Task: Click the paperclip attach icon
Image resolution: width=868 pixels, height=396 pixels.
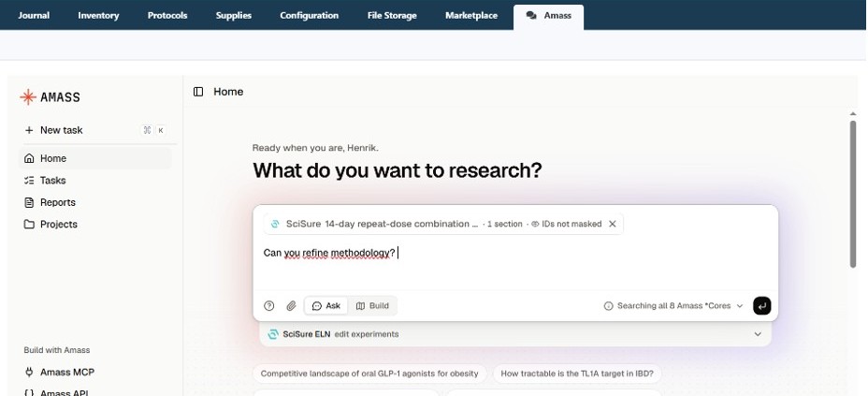Action: [291, 306]
